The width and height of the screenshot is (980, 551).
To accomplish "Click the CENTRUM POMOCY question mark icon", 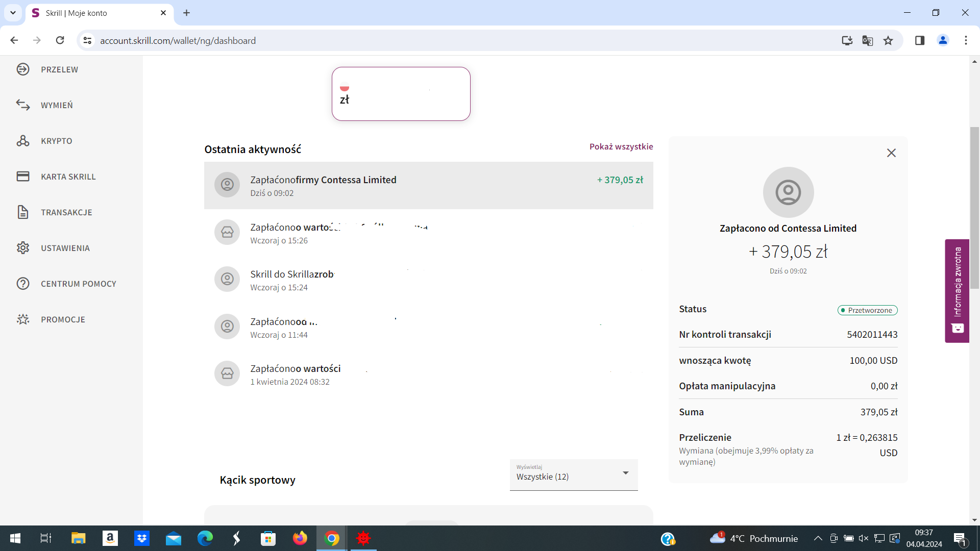I will pyautogui.click(x=23, y=284).
